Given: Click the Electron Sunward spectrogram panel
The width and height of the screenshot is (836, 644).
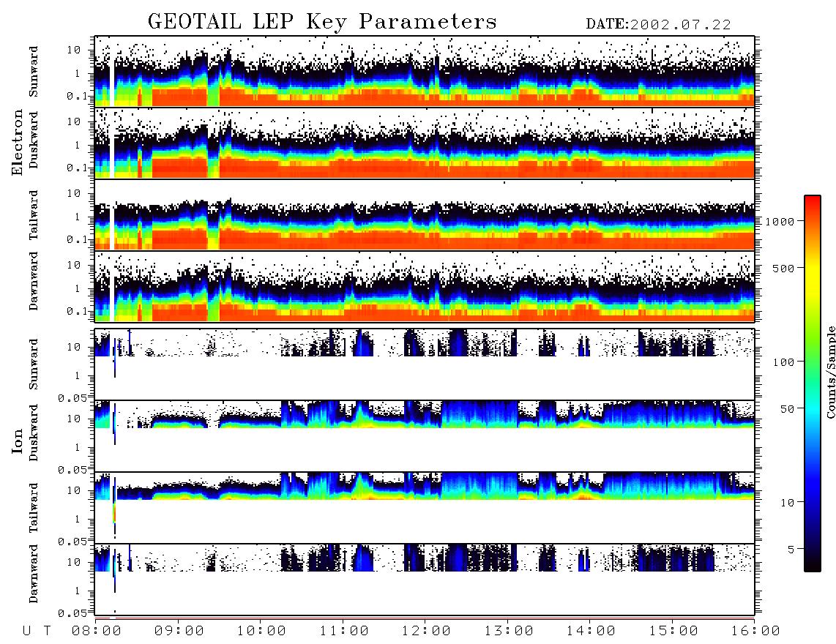Looking at the screenshot, I should 425,72.
